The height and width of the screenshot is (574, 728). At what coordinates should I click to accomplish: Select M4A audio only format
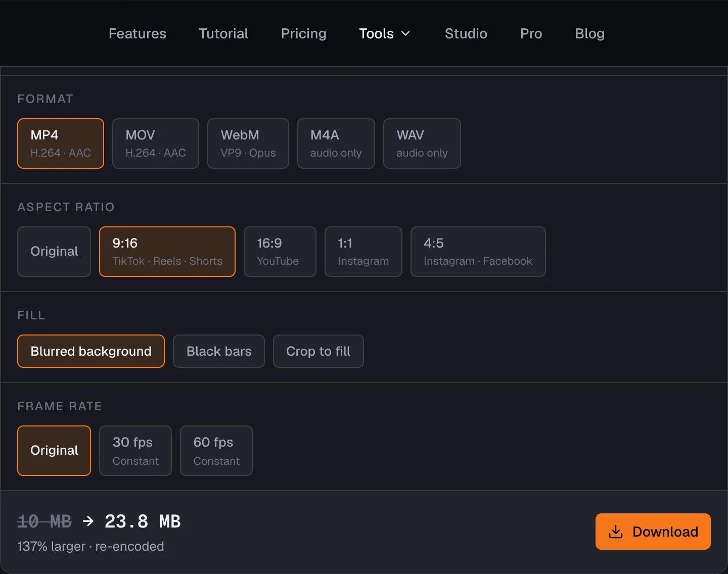(336, 143)
